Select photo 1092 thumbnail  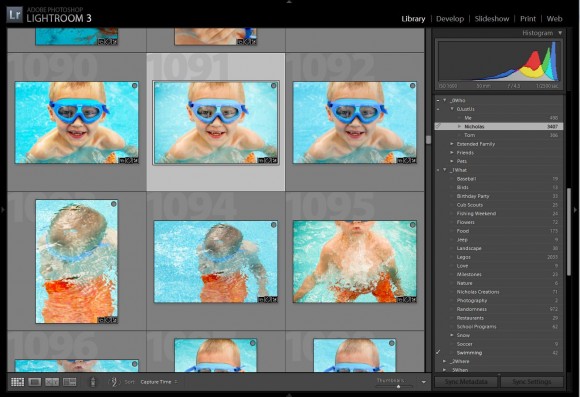point(355,122)
